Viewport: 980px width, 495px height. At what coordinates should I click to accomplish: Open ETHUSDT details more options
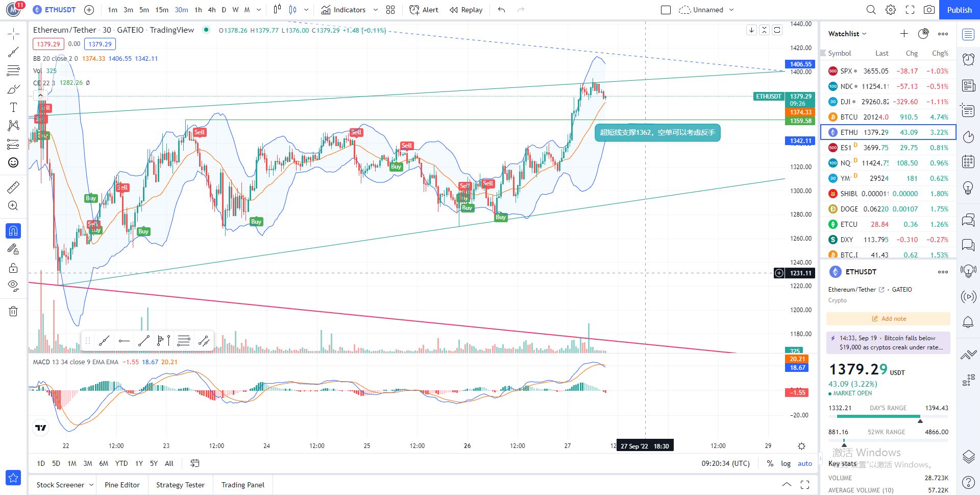(943, 272)
